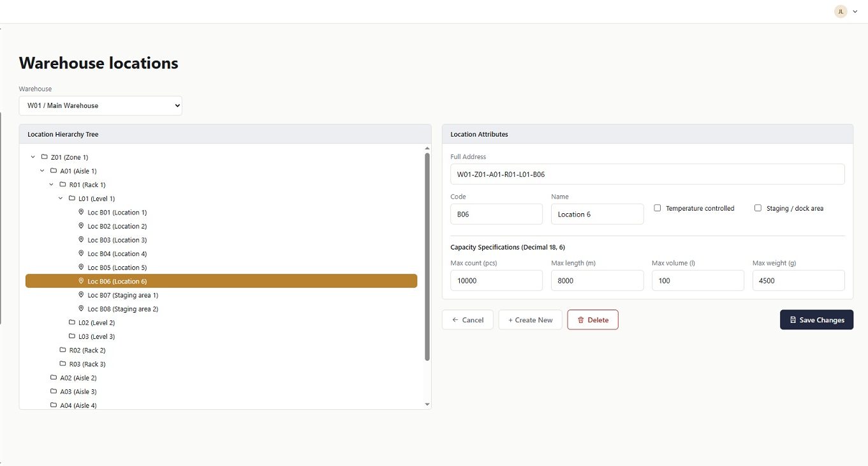The height and width of the screenshot is (466, 868).
Task: Click the Cancel button
Action: 467,320
